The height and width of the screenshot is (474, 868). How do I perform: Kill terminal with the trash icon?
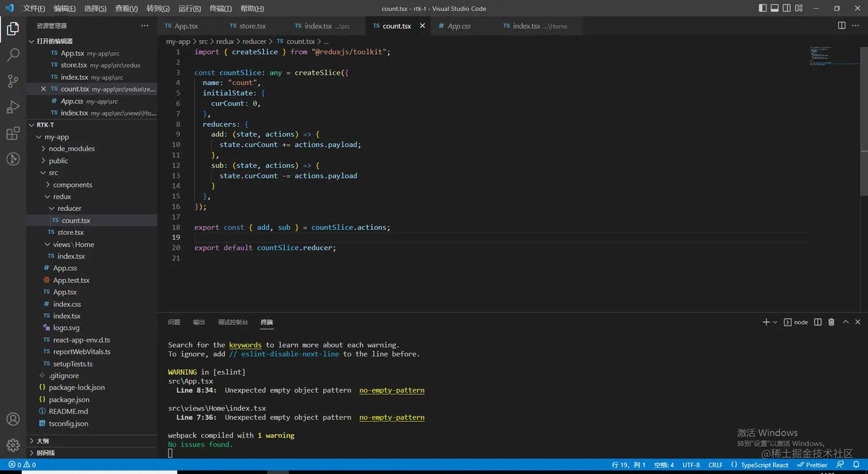pos(831,322)
